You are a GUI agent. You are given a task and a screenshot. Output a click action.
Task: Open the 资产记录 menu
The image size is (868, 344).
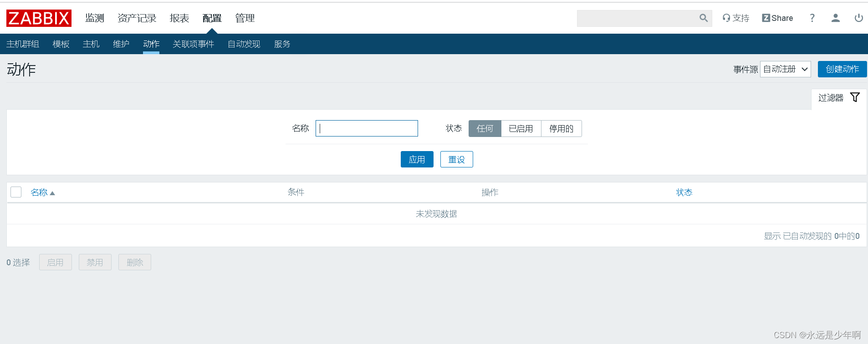pos(137,18)
